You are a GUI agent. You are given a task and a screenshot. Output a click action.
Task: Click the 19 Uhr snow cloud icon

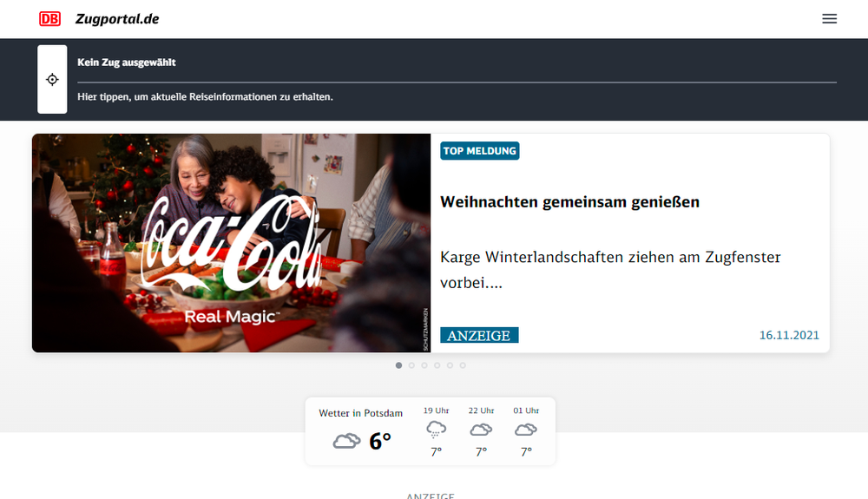click(437, 430)
